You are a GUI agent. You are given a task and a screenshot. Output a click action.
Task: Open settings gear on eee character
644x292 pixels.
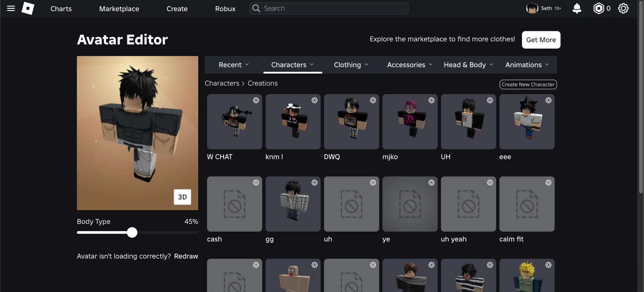548,100
